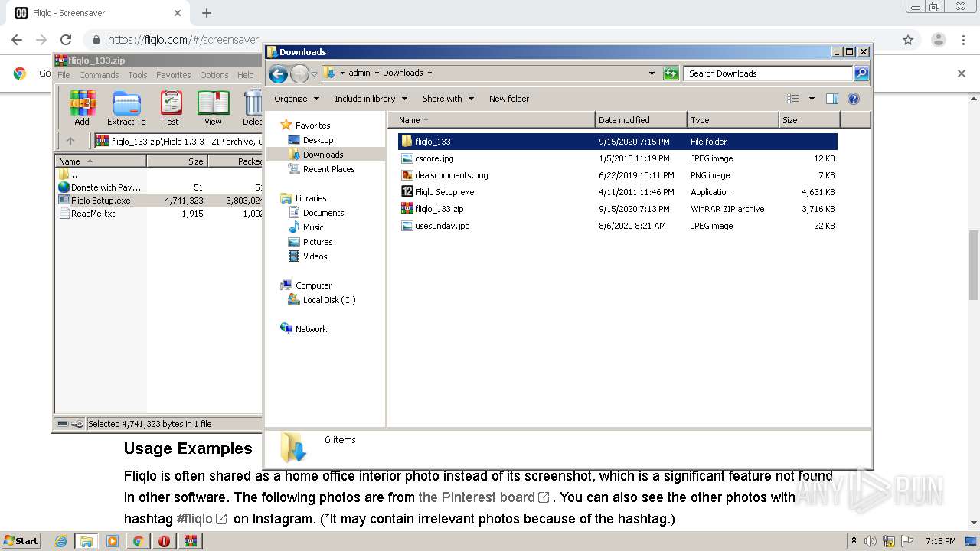The width and height of the screenshot is (980, 551).
Task: Open #fliqlo Instagram hashtag link
Action: coord(201,519)
